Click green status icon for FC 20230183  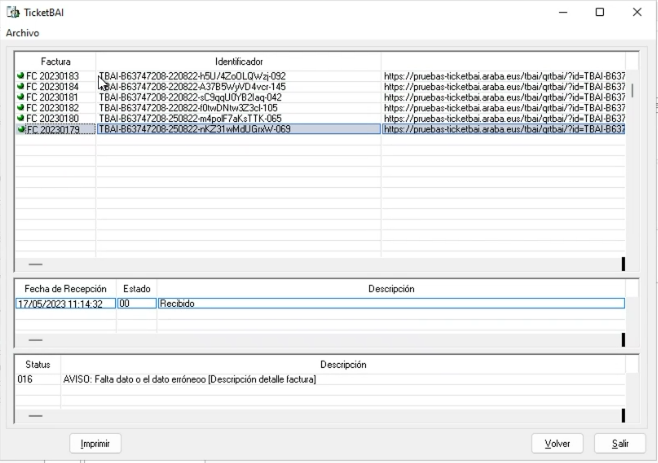(x=21, y=76)
